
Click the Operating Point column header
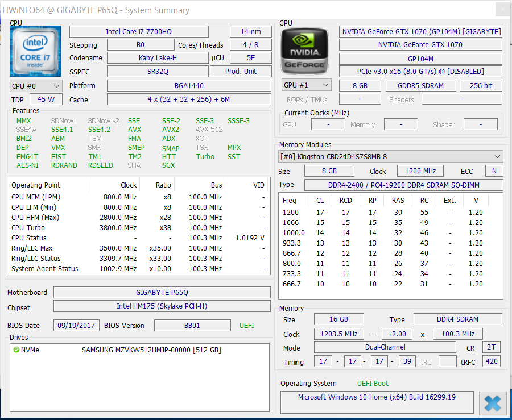(x=48, y=185)
